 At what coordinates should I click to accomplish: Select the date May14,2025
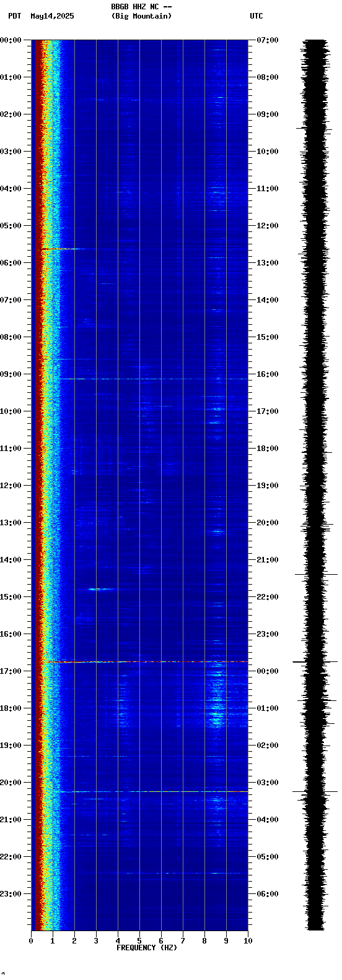point(52,16)
